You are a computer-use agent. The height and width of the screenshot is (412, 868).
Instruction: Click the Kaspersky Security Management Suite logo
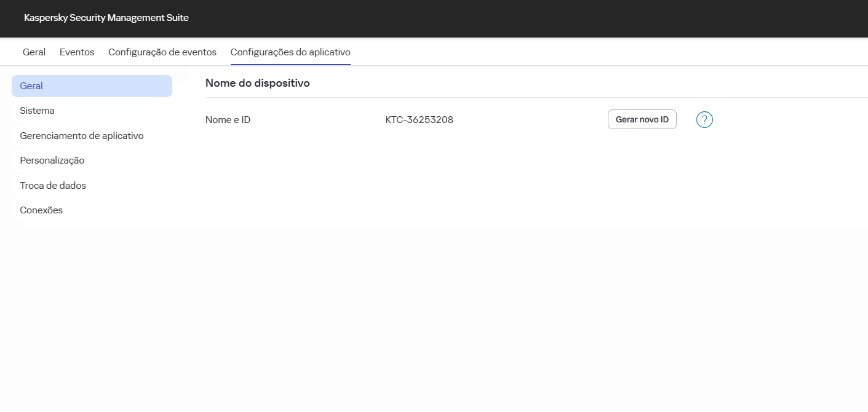coord(106,18)
